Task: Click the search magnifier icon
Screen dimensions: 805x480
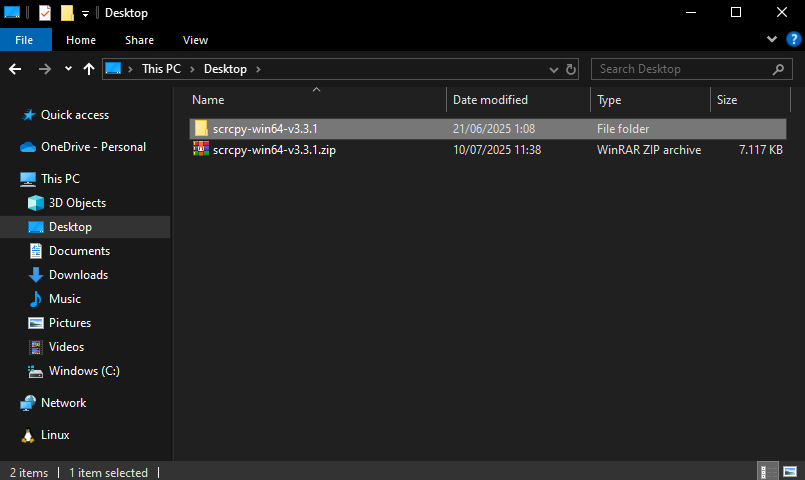Action: pyautogui.click(x=779, y=69)
